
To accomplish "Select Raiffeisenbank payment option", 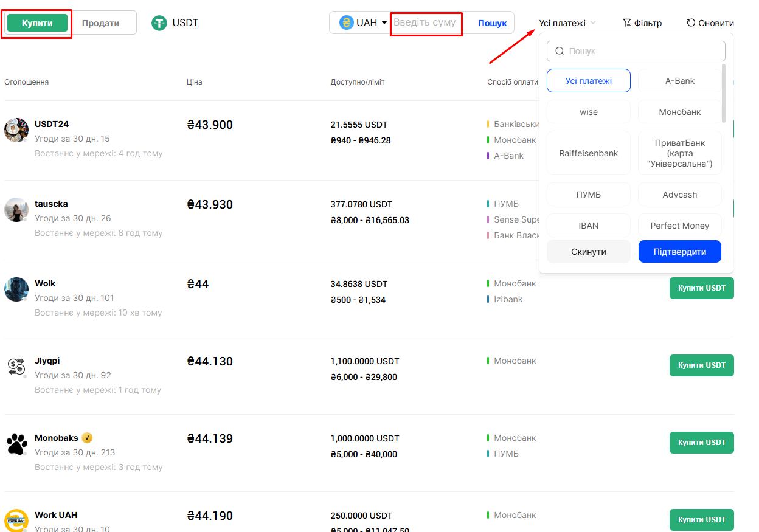I will tap(589, 153).
